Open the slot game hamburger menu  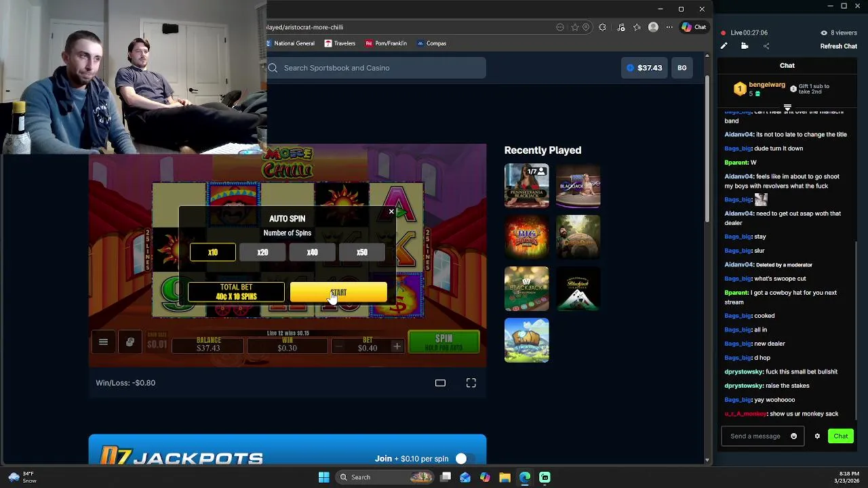tap(103, 342)
